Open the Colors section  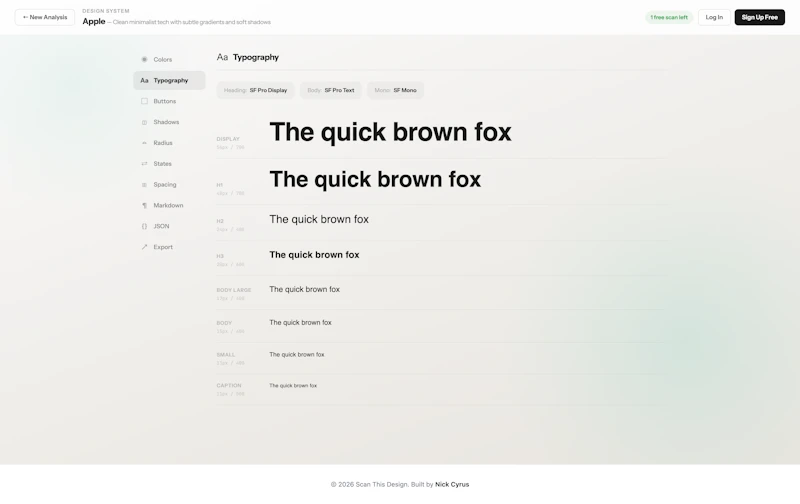(169, 60)
